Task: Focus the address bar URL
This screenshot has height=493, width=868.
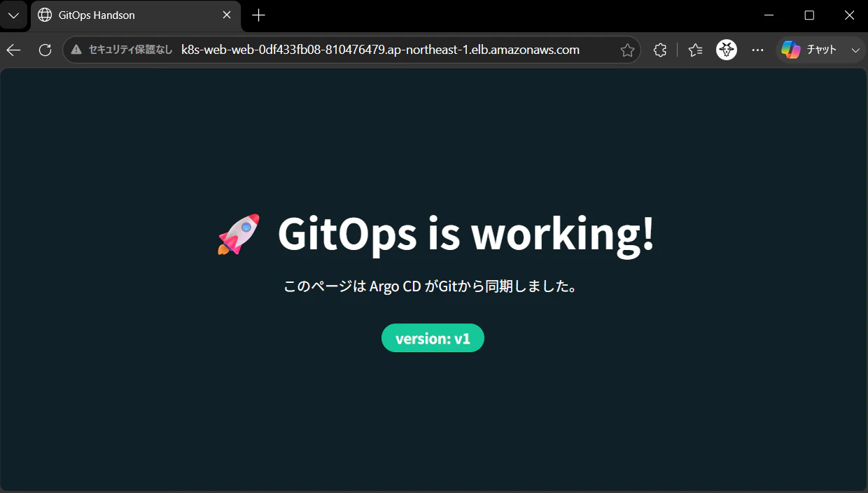Action: pyautogui.click(x=380, y=50)
